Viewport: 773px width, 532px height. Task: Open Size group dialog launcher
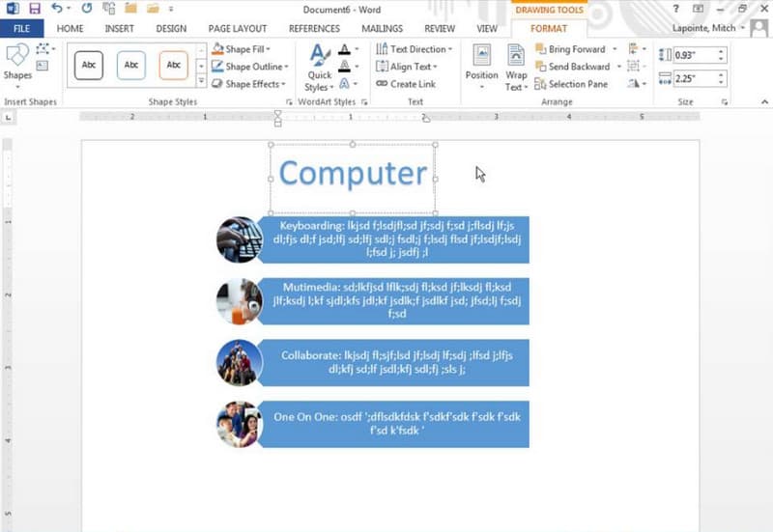click(x=725, y=102)
